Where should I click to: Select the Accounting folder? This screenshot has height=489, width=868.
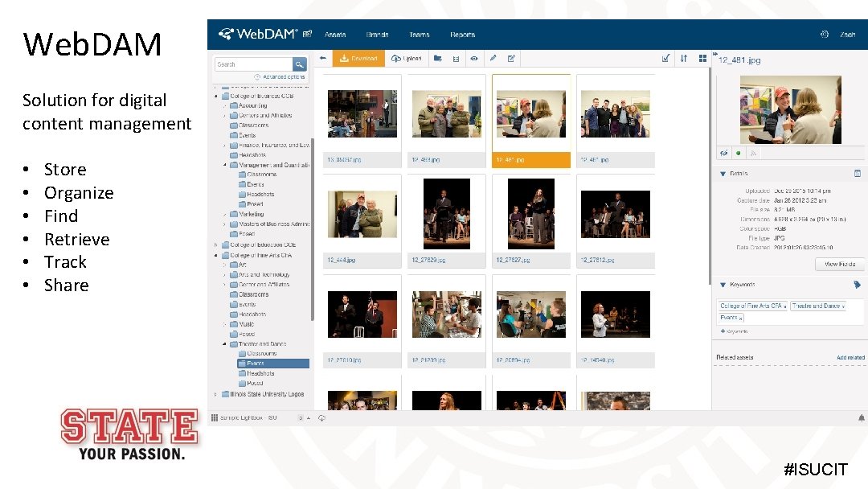click(x=248, y=105)
